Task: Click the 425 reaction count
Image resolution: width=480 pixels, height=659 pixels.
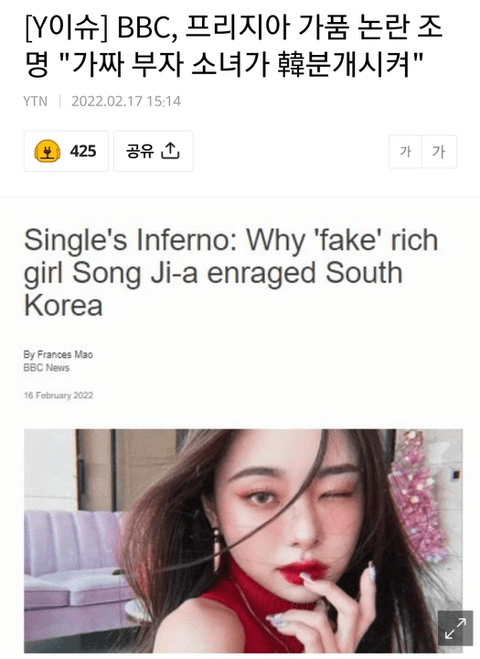Action: click(83, 151)
